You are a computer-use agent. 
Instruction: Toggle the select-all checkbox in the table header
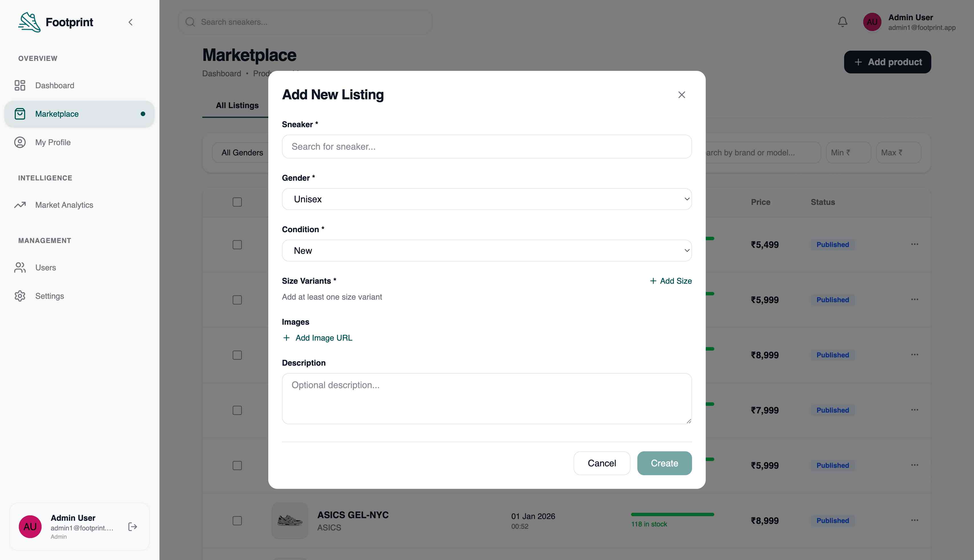pyautogui.click(x=237, y=202)
